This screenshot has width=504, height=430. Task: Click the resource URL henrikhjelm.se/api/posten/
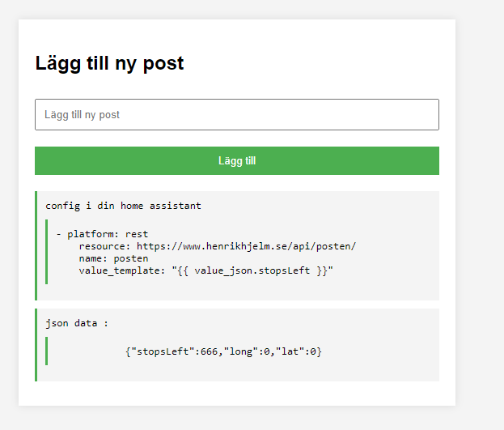246,246
